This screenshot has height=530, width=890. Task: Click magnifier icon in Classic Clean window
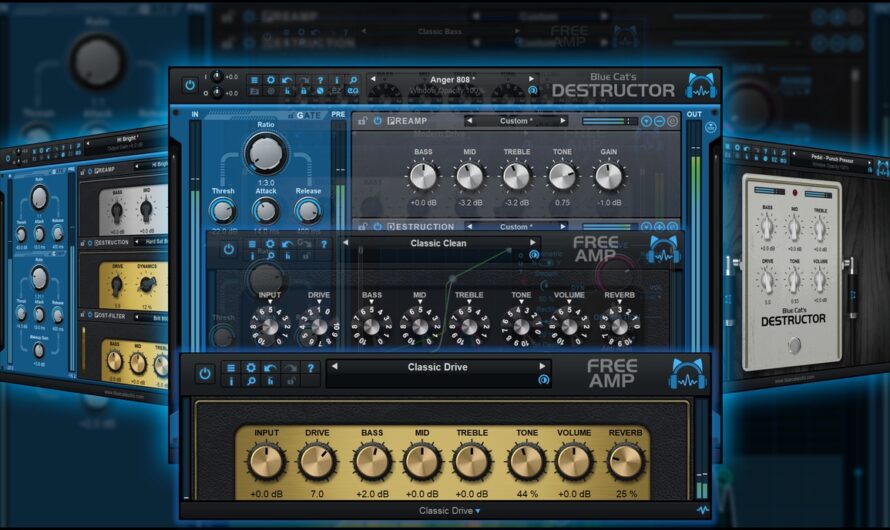[270, 256]
